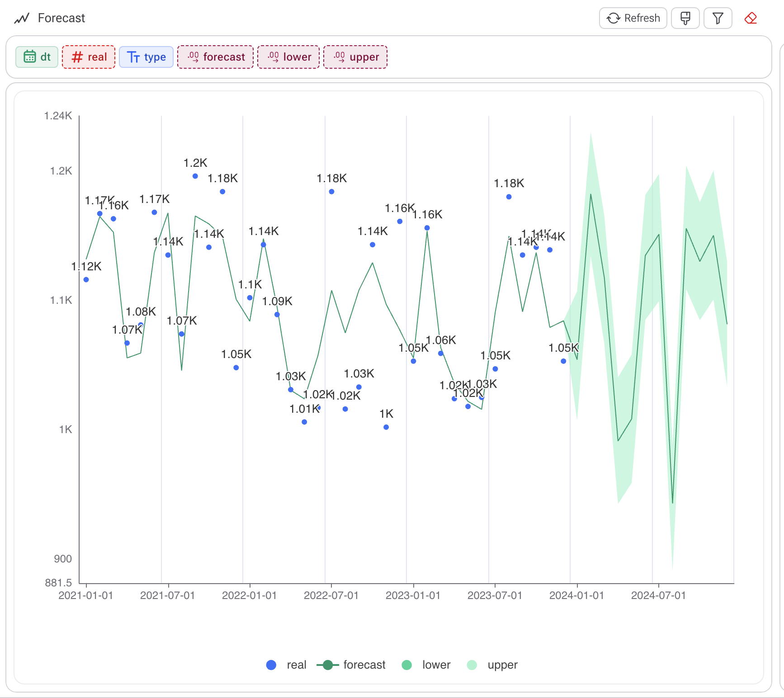Toggle the upper series legend swatch
Screen dimensions: 784x698
click(472, 665)
